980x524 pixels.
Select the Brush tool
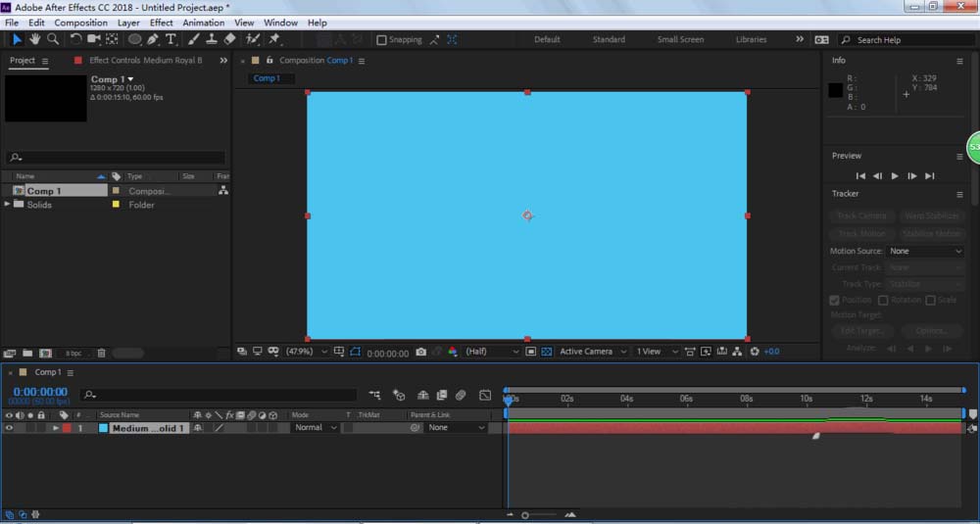point(194,39)
